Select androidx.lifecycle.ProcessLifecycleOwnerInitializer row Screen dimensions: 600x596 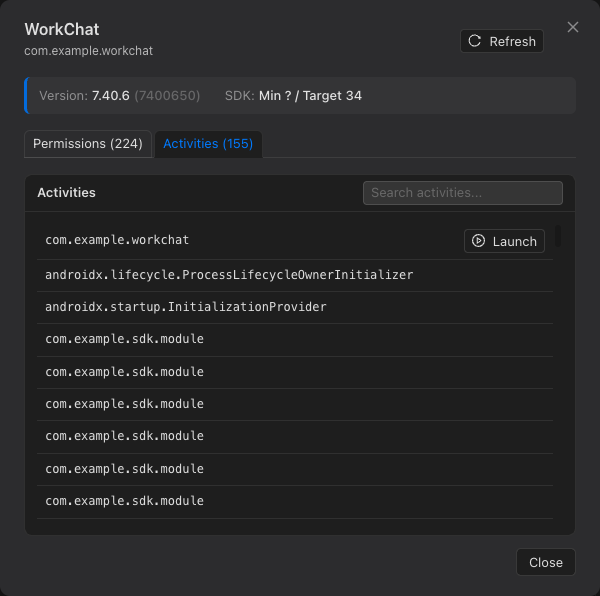point(295,275)
